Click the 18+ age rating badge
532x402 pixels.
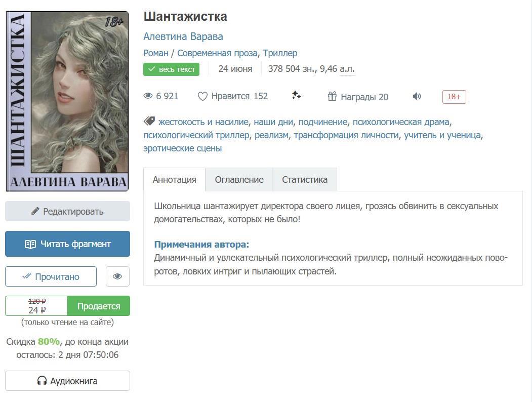click(454, 97)
